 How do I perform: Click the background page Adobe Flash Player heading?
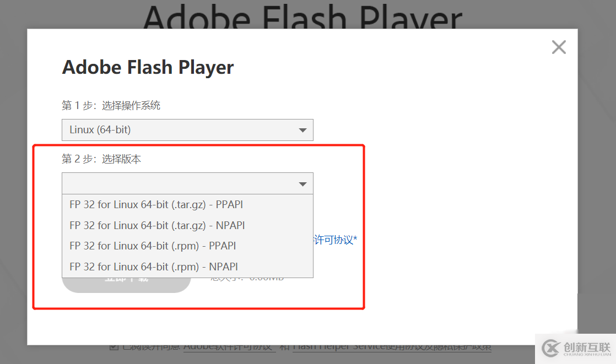pos(302,16)
